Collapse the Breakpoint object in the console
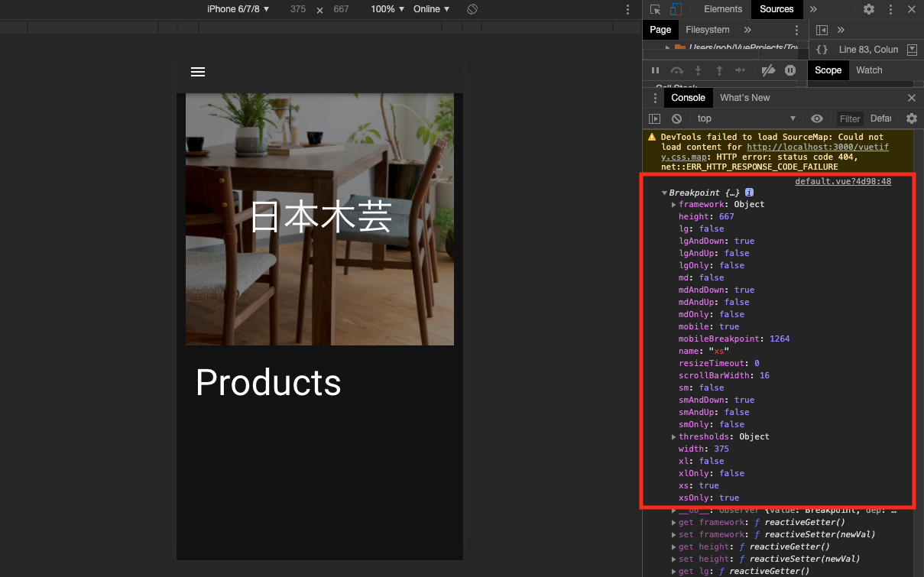 click(x=664, y=193)
